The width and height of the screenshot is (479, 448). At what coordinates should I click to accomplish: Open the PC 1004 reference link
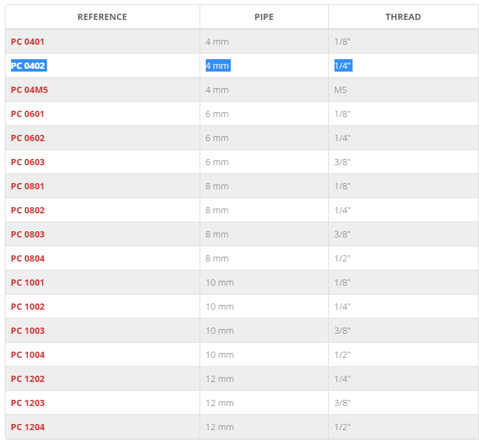28,355
